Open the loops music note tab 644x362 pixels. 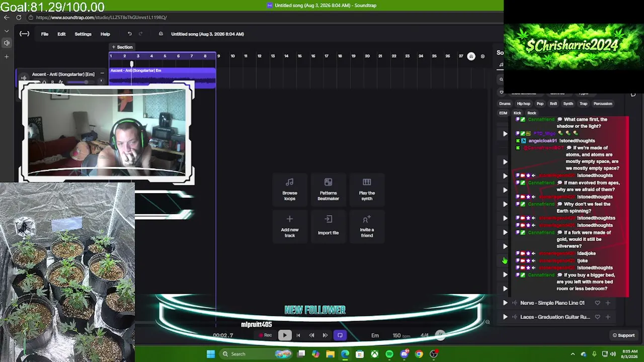coord(501,64)
